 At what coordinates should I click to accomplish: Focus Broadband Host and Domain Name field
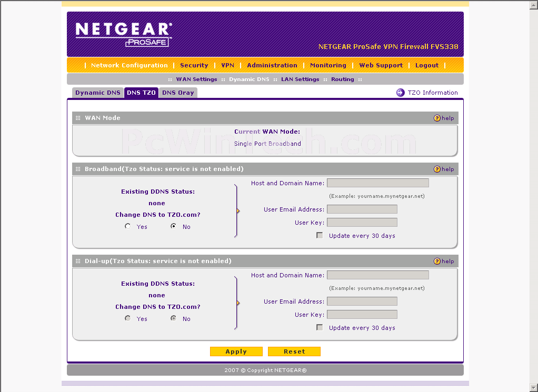pos(378,183)
